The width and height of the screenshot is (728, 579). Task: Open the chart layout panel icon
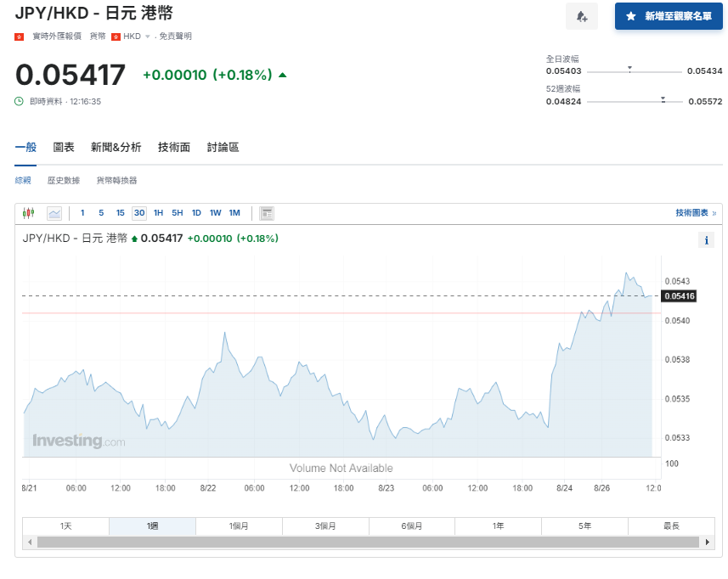pos(266,213)
